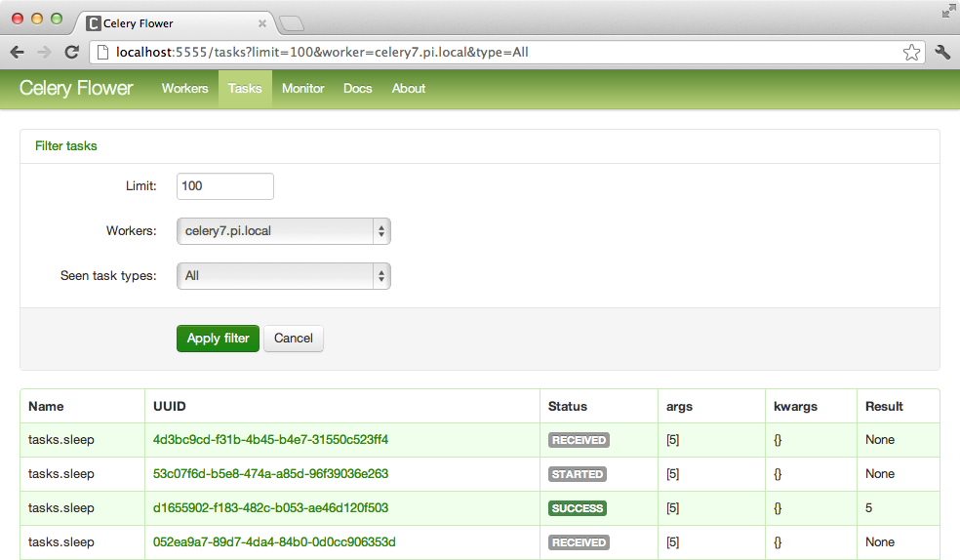Open the Workers dropdown showing celery7.pi.local
This screenshot has width=960, height=560.
click(284, 231)
